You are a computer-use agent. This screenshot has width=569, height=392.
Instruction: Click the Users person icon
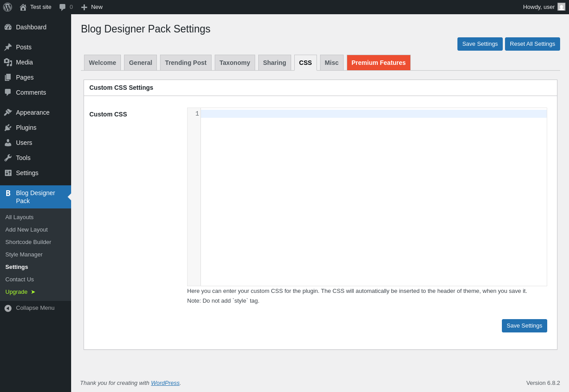pos(8,143)
